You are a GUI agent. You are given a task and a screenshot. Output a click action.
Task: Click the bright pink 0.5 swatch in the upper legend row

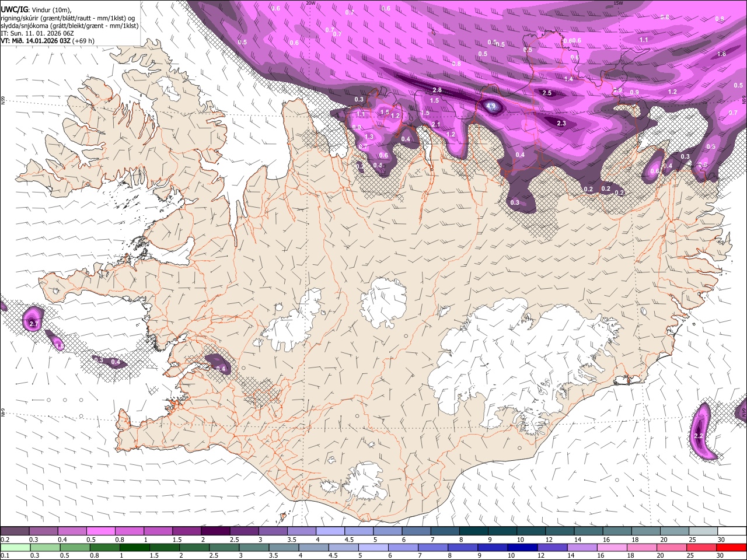(x=100, y=531)
